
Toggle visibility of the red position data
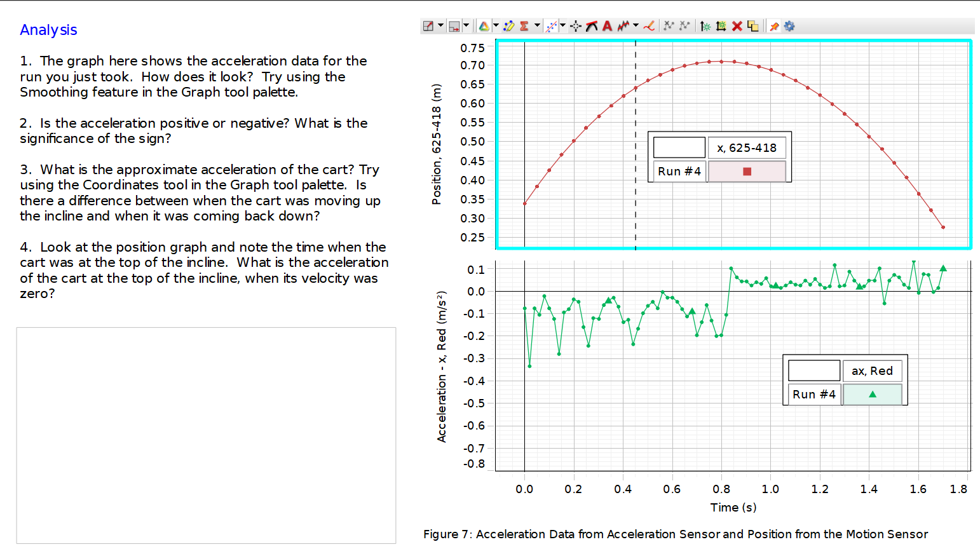tap(747, 170)
